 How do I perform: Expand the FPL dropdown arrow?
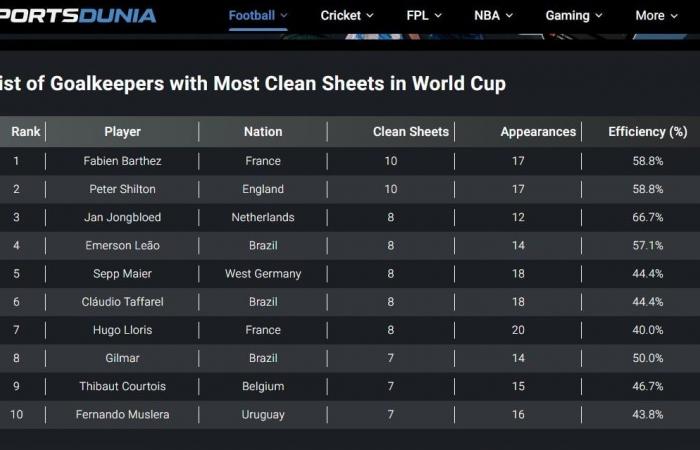[437, 15]
